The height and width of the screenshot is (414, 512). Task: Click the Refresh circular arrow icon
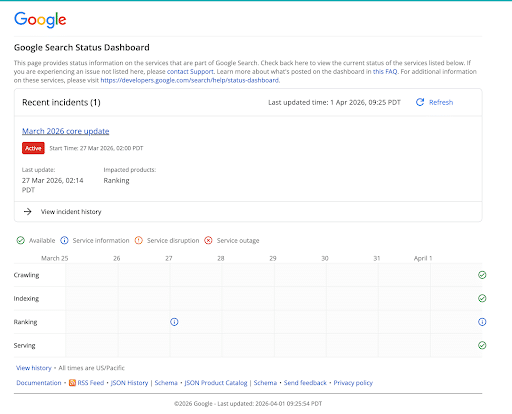point(420,102)
